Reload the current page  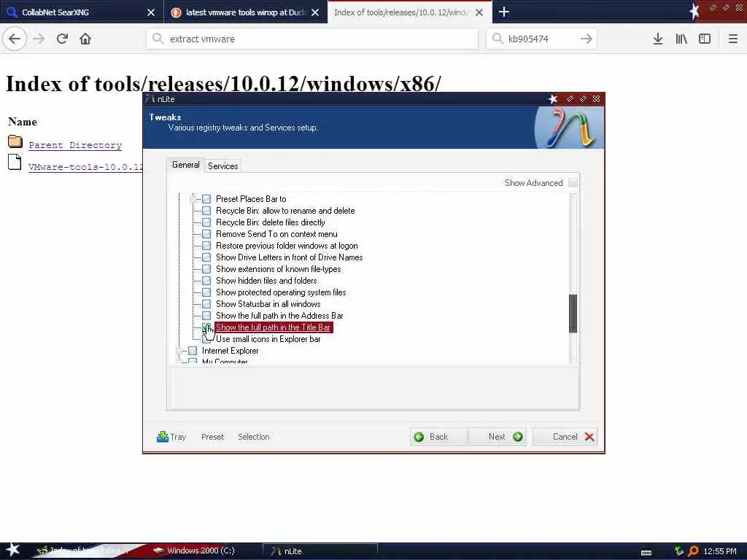(x=62, y=39)
